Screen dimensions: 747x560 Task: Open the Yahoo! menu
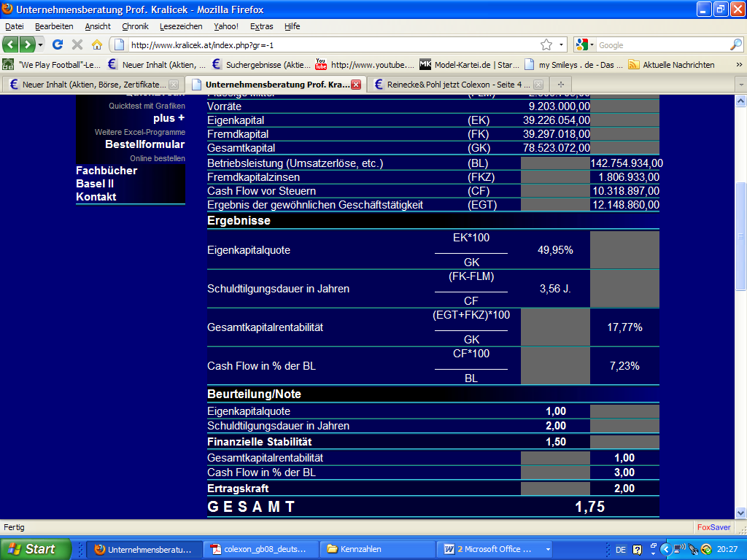pyautogui.click(x=226, y=26)
